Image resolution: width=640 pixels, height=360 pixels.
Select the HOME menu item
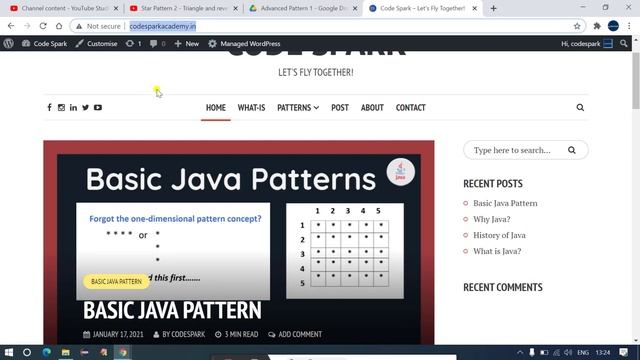pyautogui.click(x=216, y=107)
